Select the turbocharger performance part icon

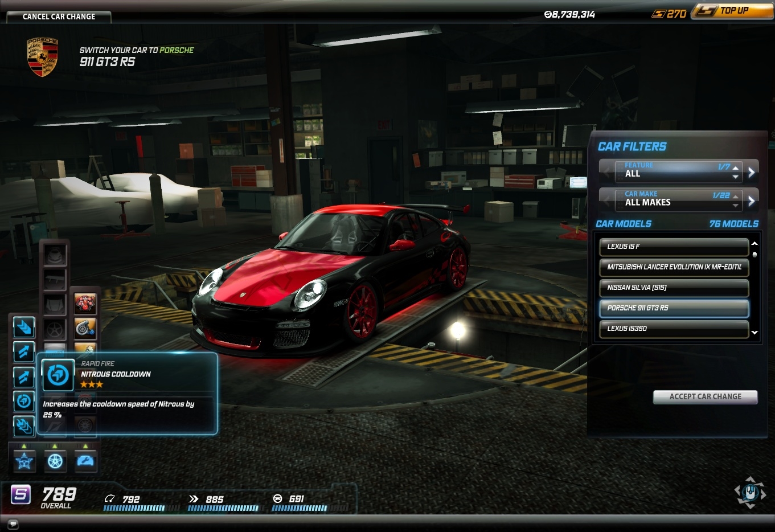(x=85, y=329)
